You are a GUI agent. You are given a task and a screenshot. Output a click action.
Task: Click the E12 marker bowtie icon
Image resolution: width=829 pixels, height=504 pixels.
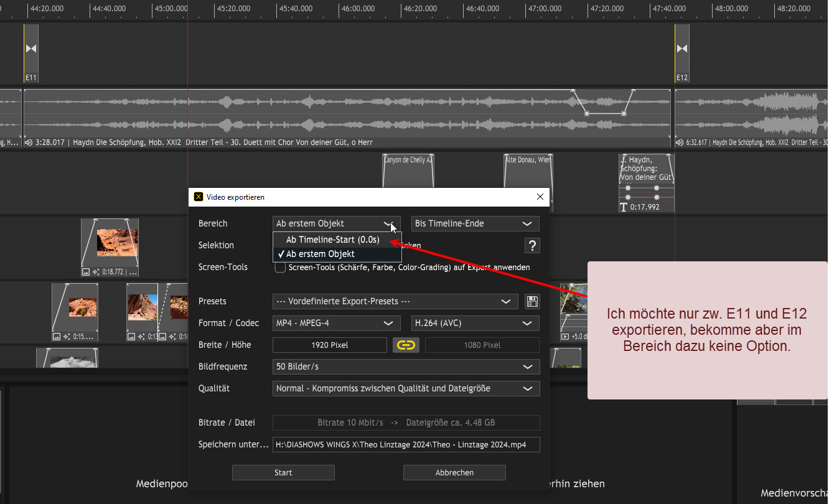click(682, 49)
